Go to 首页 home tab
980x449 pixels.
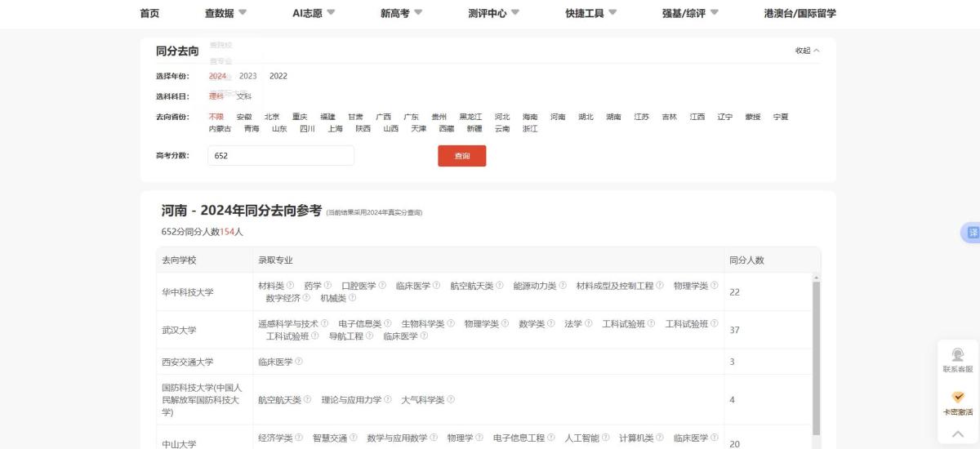click(x=149, y=13)
